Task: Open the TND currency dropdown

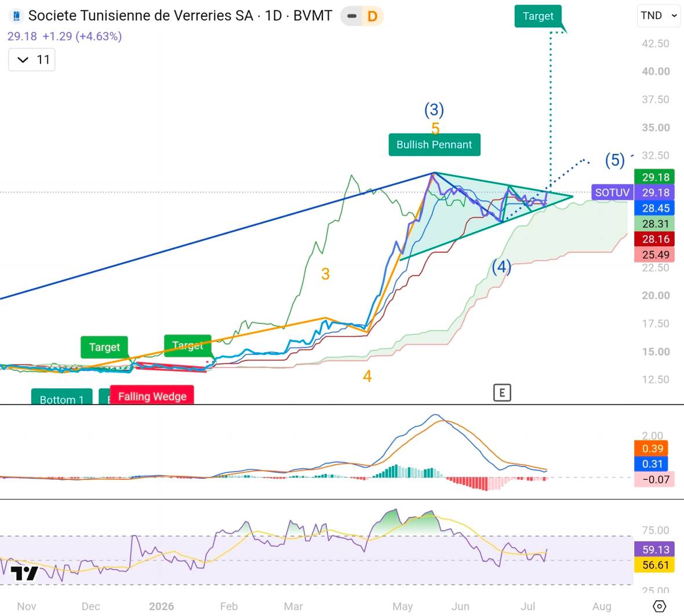Action: pyautogui.click(x=658, y=16)
